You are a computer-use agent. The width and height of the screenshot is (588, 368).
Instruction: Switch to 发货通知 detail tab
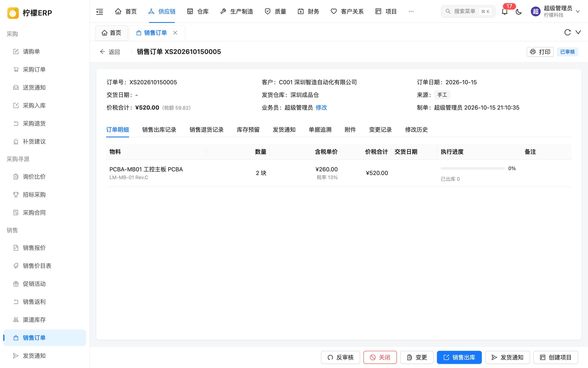tap(284, 130)
